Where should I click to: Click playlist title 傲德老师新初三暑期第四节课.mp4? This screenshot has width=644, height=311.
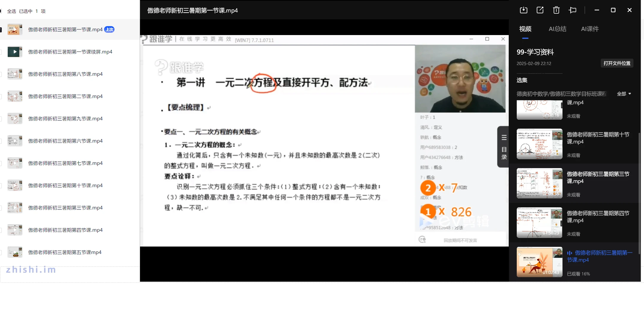click(x=598, y=217)
